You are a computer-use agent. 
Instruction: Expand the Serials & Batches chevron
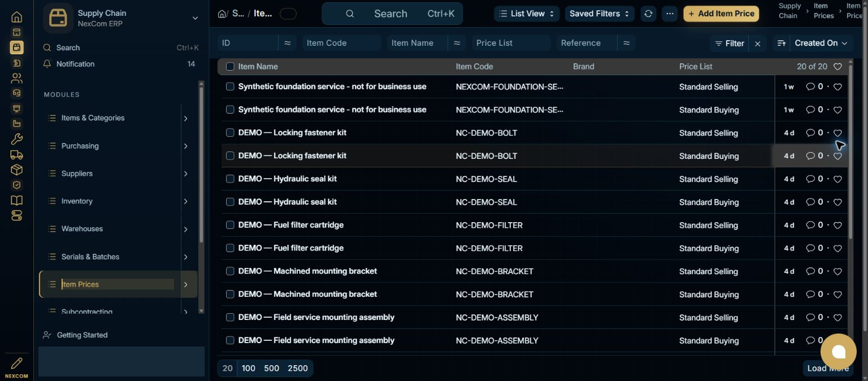point(185,257)
